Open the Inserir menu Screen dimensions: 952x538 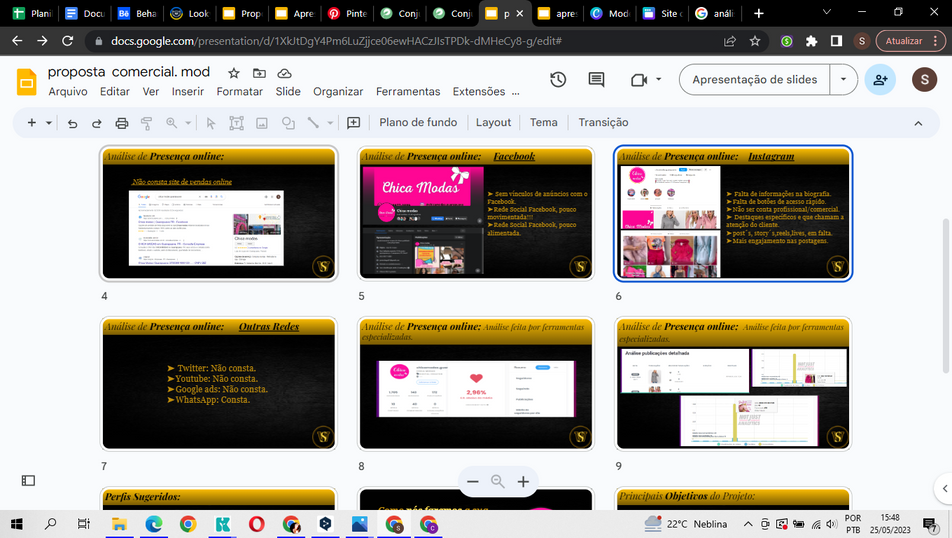pyautogui.click(x=188, y=92)
